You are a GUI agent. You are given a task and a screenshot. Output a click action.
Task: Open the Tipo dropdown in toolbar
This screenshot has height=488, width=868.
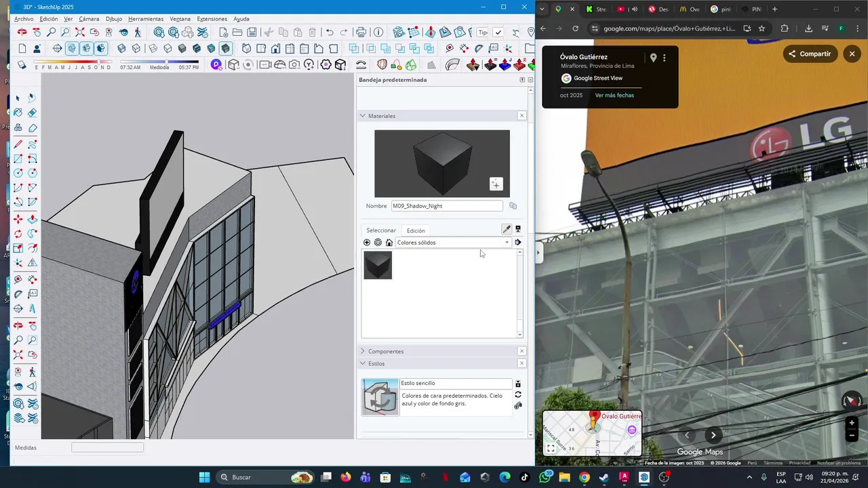pos(482,32)
